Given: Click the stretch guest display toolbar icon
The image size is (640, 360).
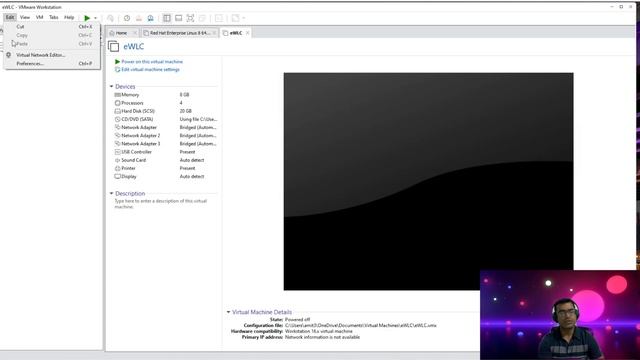Looking at the screenshot, I should 236,18.
